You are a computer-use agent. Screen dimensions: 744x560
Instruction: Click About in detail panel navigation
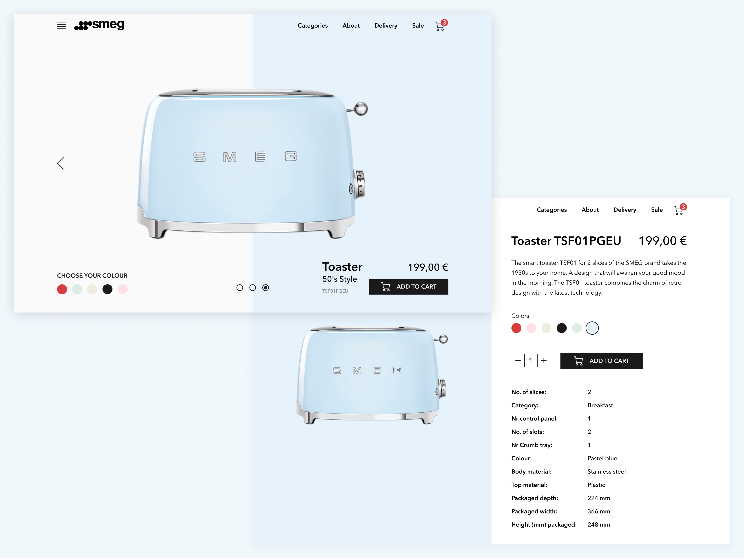point(590,210)
